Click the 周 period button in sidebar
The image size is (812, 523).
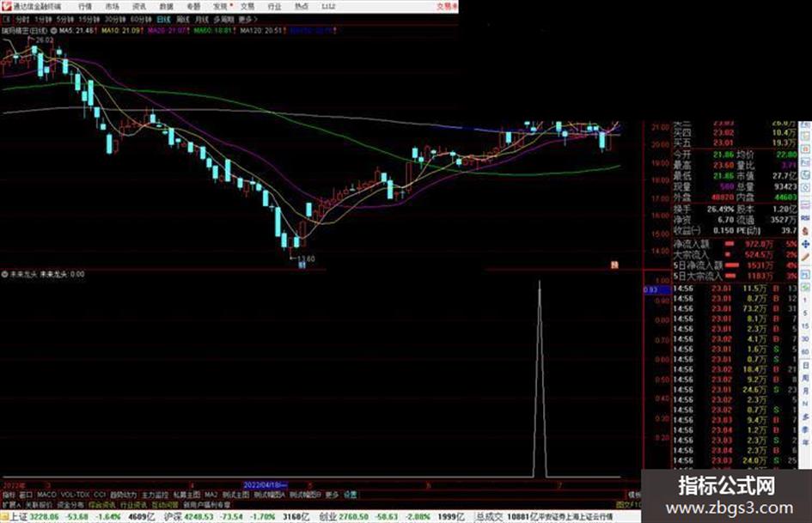point(805,379)
